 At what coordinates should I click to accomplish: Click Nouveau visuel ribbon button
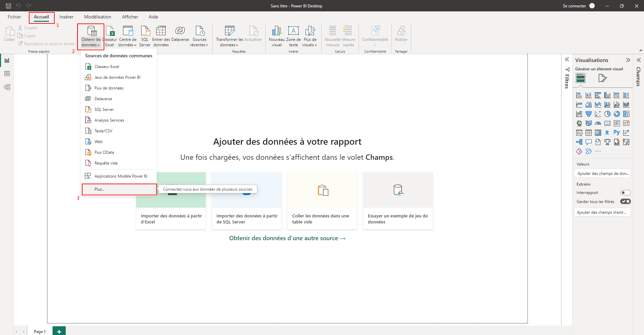click(x=277, y=36)
